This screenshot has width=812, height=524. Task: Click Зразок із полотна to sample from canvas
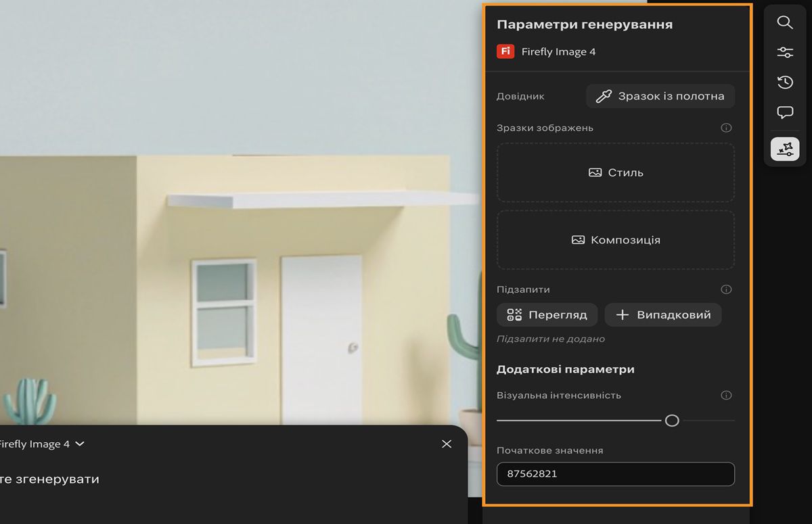[x=660, y=95]
